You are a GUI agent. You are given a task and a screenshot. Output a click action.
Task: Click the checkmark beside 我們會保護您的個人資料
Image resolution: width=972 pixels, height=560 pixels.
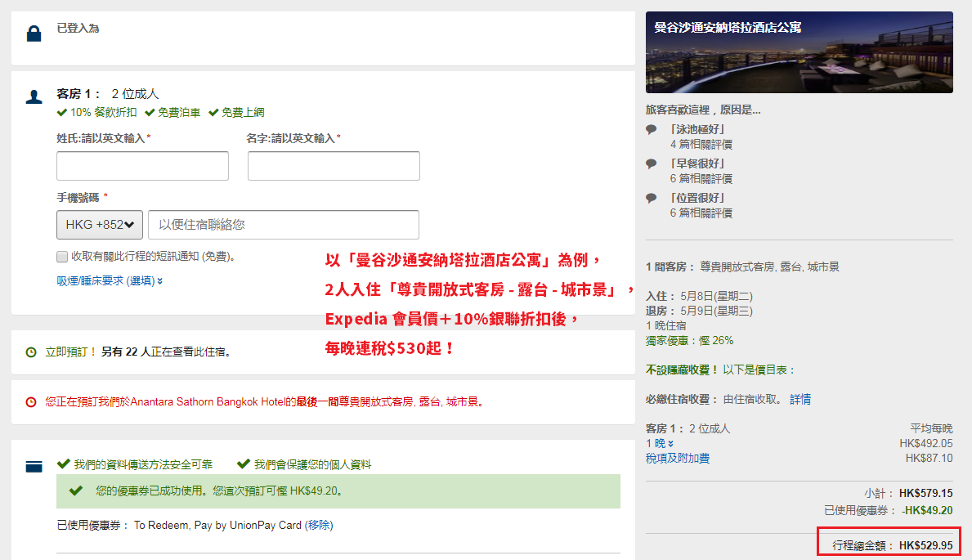tap(244, 464)
